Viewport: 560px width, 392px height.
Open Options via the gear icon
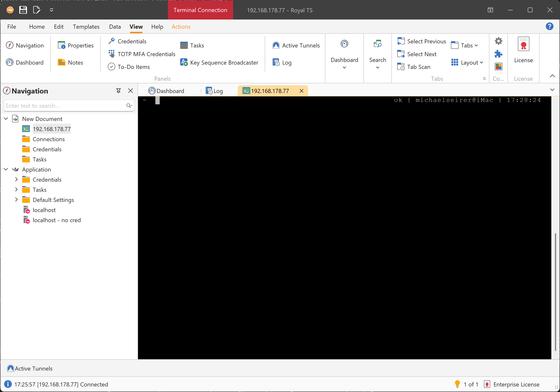[498, 41]
